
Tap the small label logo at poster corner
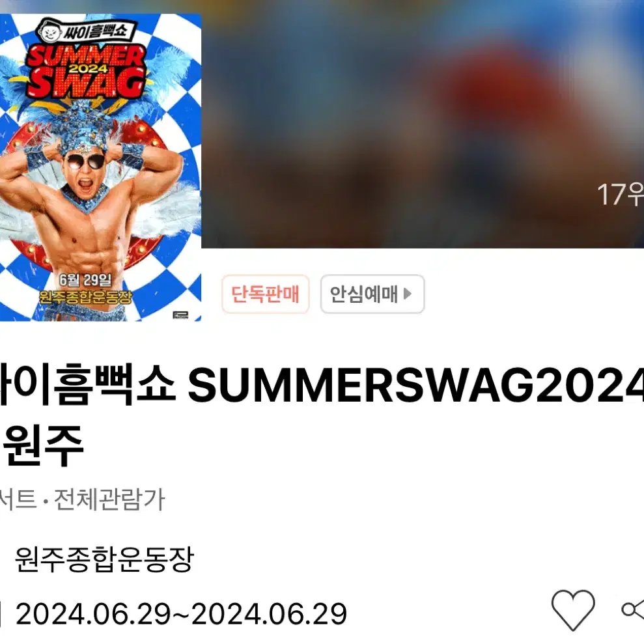pyautogui.click(x=180, y=315)
